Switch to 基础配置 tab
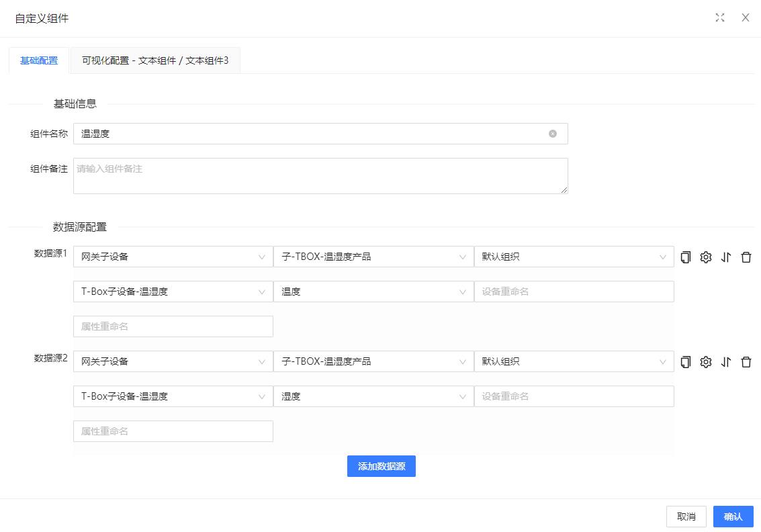 (x=39, y=60)
